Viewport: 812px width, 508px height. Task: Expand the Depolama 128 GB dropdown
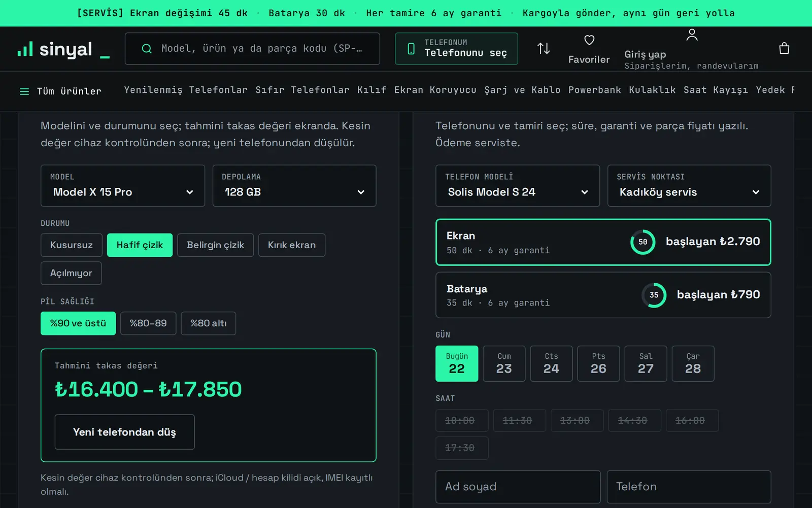pyautogui.click(x=294, y=186)
